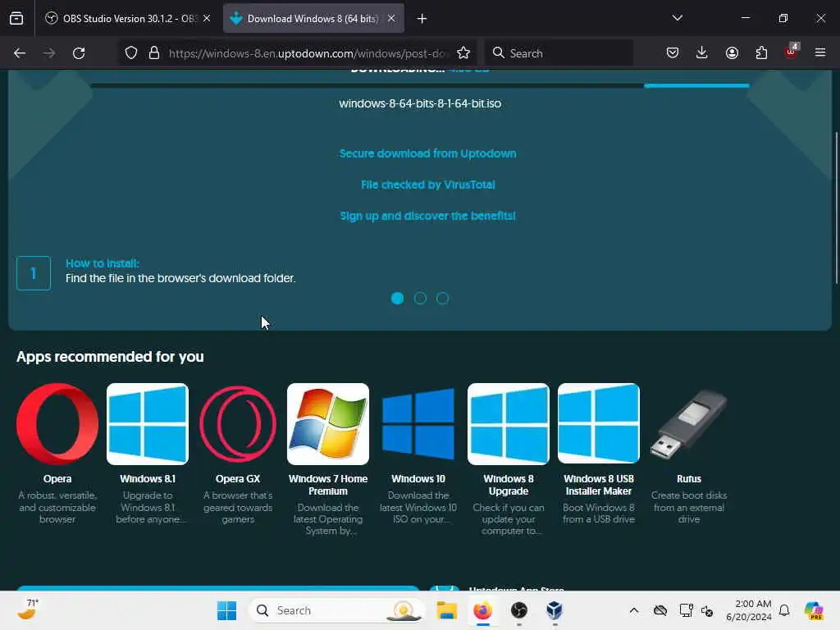Open the Windows 10 app icon

[418, 424]
